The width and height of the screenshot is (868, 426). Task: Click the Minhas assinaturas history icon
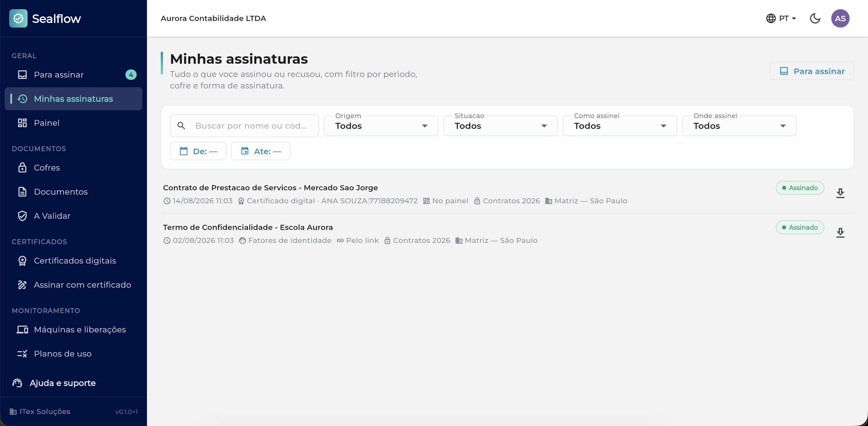22,99
